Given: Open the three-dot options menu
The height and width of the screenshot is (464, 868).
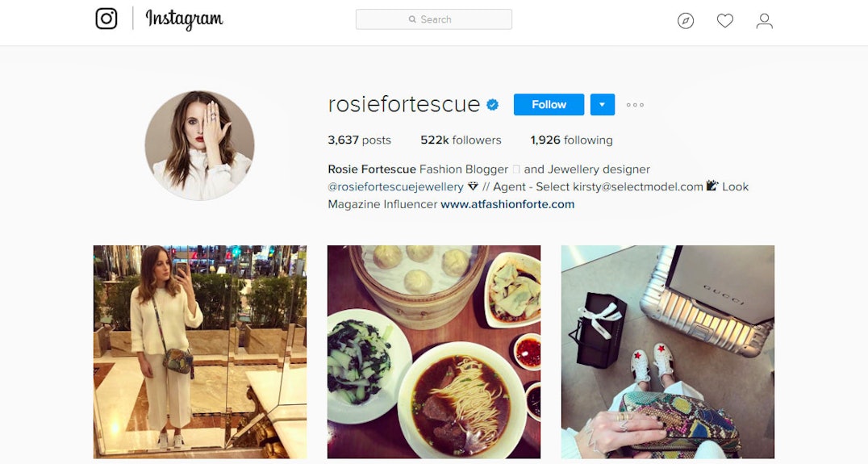Looking at the screenshot, I should click(x=635, y=105).
